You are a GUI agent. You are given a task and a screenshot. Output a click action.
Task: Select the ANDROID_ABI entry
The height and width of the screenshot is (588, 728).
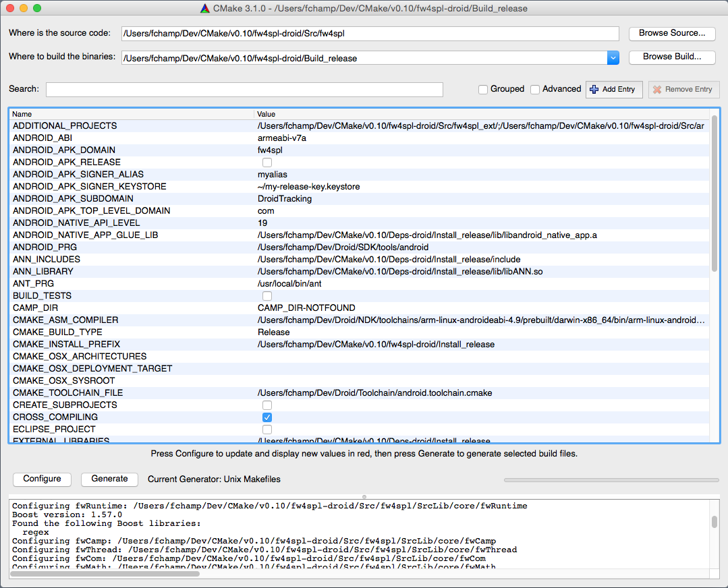pos(43,138)
